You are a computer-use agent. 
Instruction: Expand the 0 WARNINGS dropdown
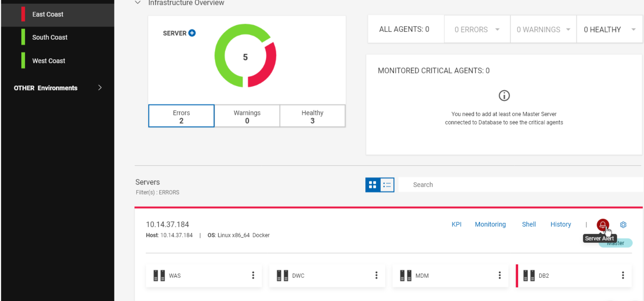point(568,29)
